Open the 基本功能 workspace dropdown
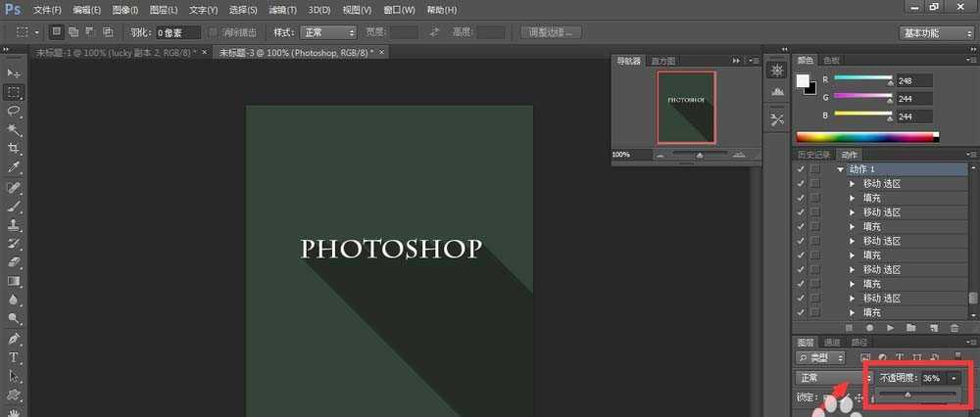The image size is (980, 417). click(935, 32)
